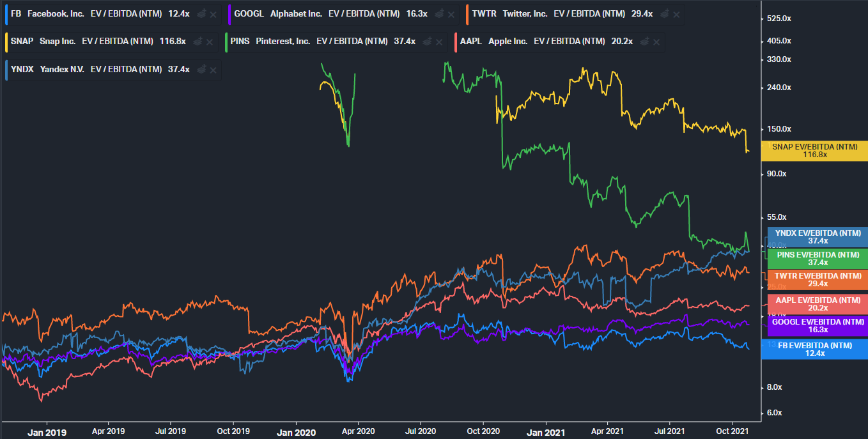Click the Snap Inc. company name
This screenshot has width=868, height=439.
[58, 42]
